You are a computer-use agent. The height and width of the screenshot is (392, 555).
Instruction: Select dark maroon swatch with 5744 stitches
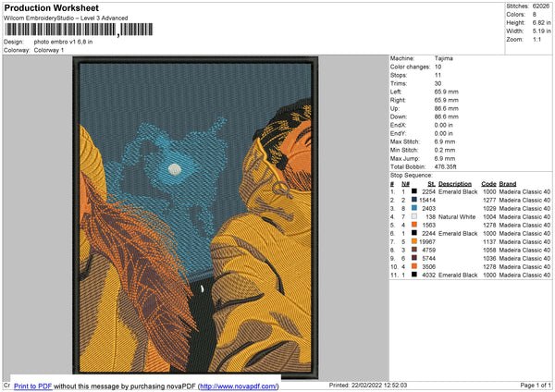pos(414,258)
